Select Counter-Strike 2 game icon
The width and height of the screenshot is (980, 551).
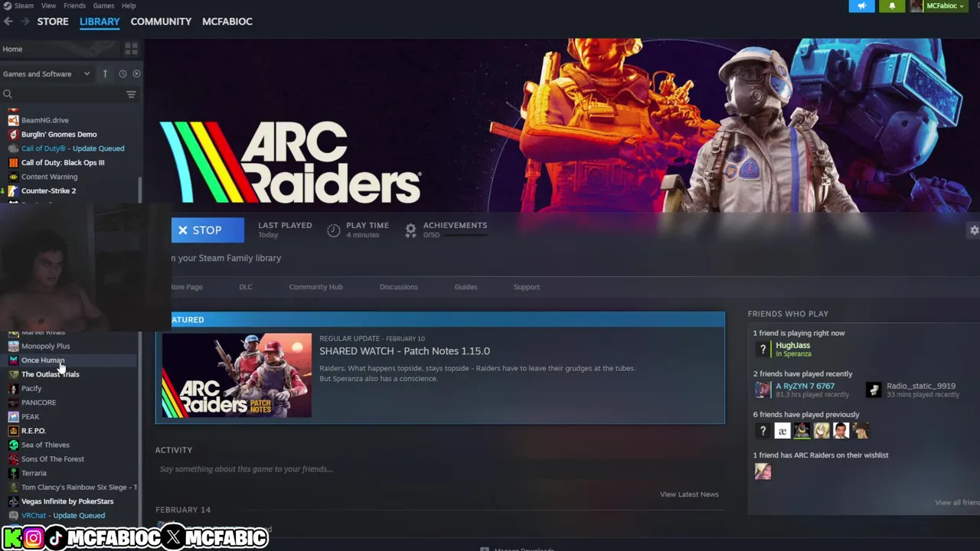pos(13,191)
